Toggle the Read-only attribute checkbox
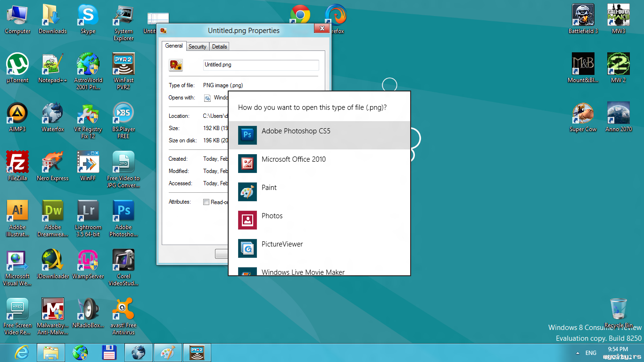 206,202
